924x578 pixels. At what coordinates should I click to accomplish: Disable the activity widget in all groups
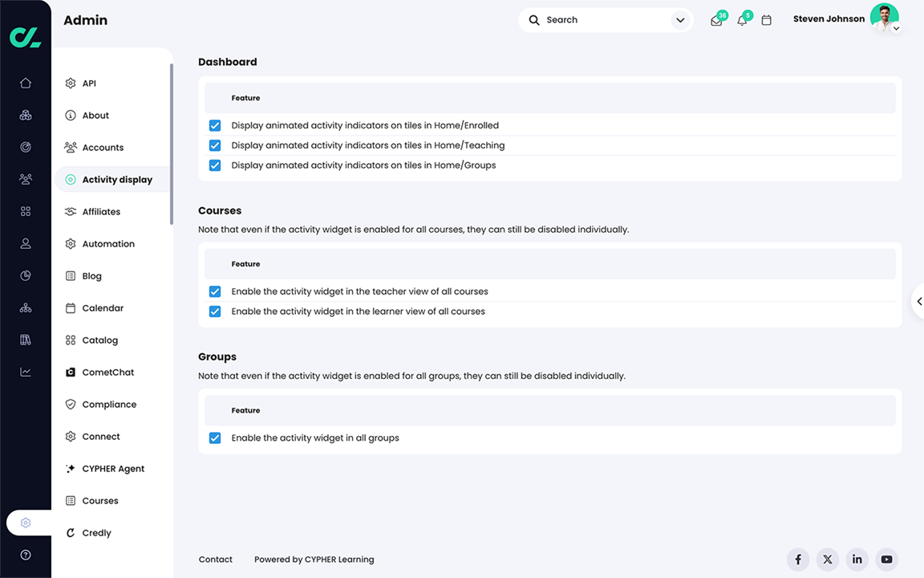tap(215, 438)
